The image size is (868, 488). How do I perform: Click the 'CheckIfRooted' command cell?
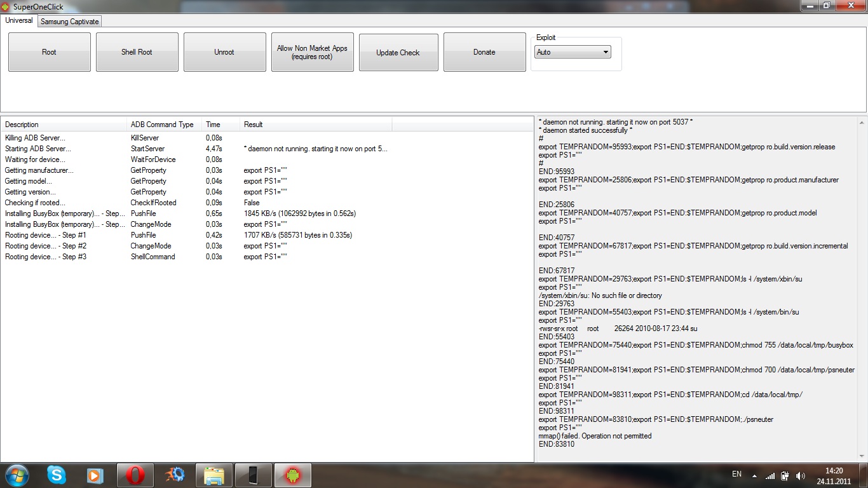tap(153, 203)
